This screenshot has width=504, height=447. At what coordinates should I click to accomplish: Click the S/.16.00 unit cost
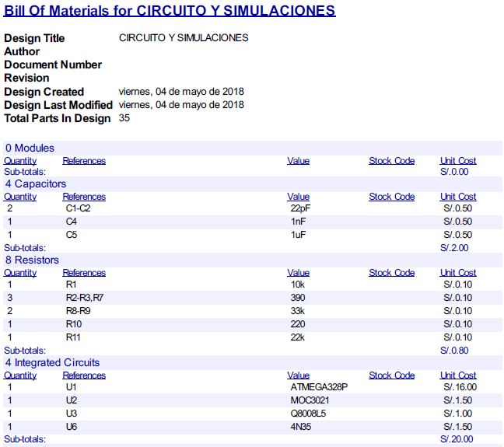pyautogui.click(x=460, y=387)
